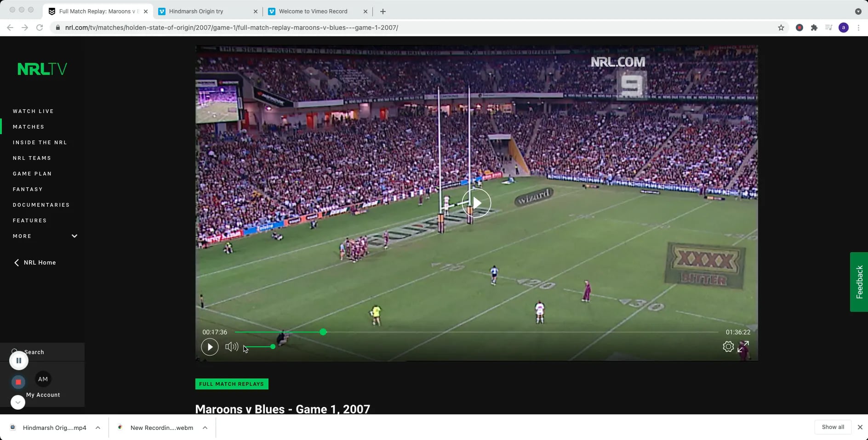Viewport: 868px width, 440px height.
Task: Open the video quality settings gear
Action: (729, 347)
